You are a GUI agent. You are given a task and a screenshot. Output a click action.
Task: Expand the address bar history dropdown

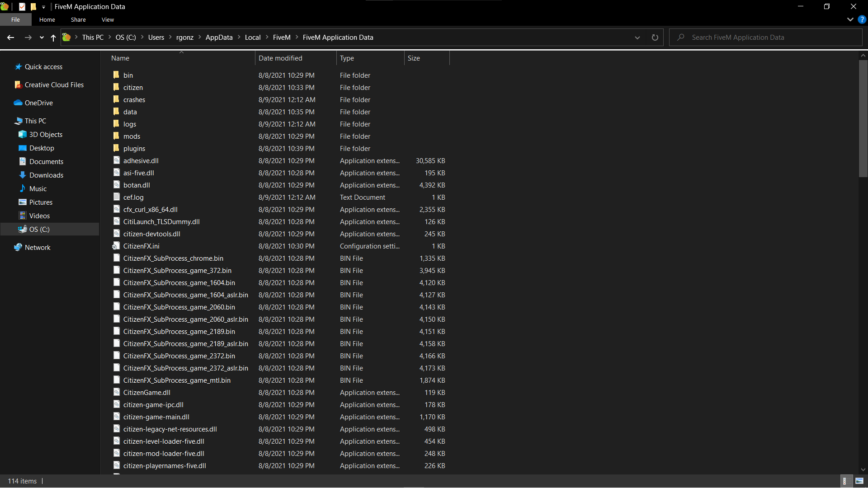pyautogui.click(x=637, y=38)
